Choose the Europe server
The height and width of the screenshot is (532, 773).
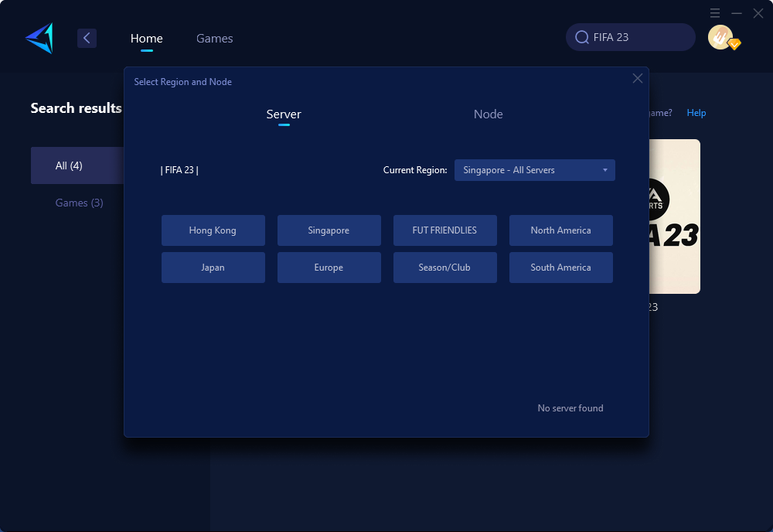coord(329,268)
